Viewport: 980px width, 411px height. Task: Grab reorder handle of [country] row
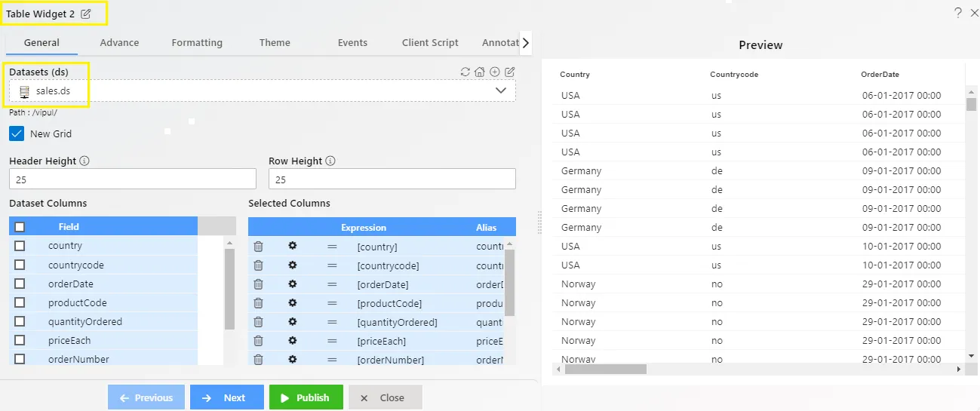point(332,247)
